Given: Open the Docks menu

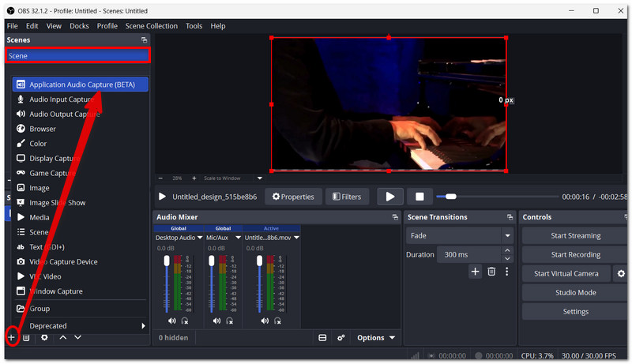Looking at the screenshot, I should [x=79, y=26].
